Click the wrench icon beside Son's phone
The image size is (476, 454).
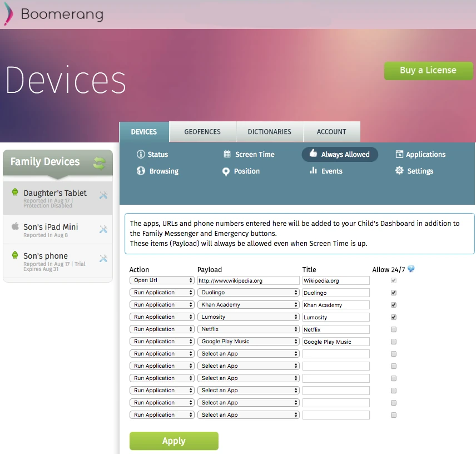pos(103,258)
